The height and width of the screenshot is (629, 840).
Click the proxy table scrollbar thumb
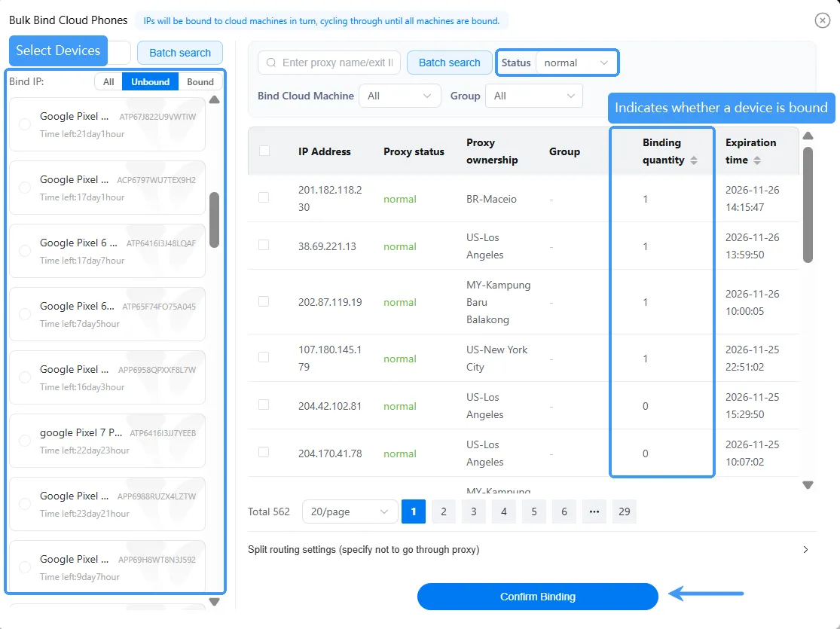click(x=808, y=205)
